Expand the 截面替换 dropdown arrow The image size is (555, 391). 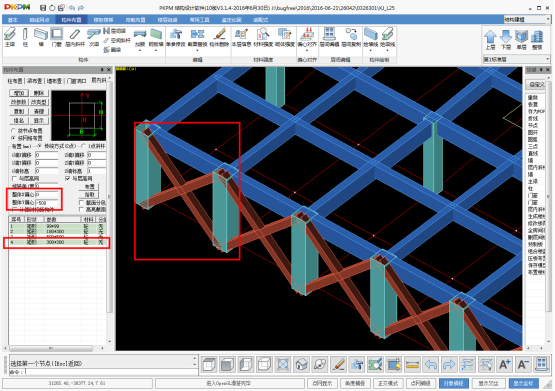click(x=197, y=51)
